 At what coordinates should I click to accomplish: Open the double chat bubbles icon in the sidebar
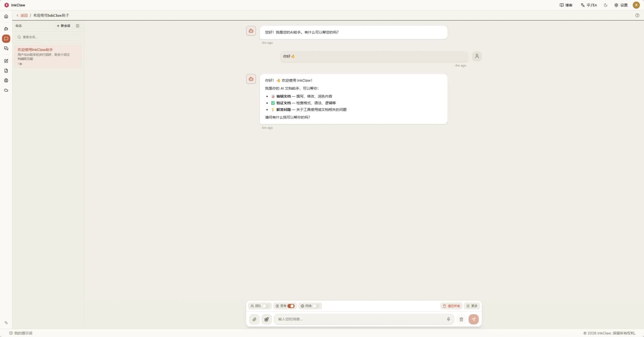pos(6,49)
